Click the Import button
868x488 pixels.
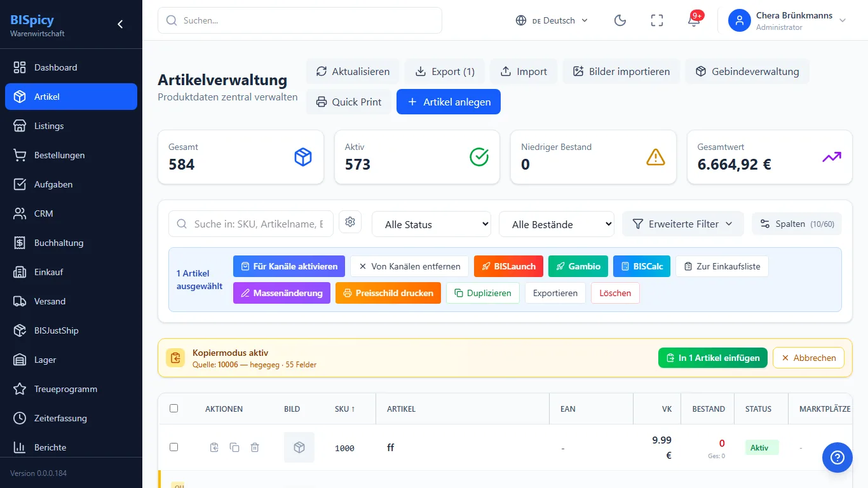click(524, 71)
